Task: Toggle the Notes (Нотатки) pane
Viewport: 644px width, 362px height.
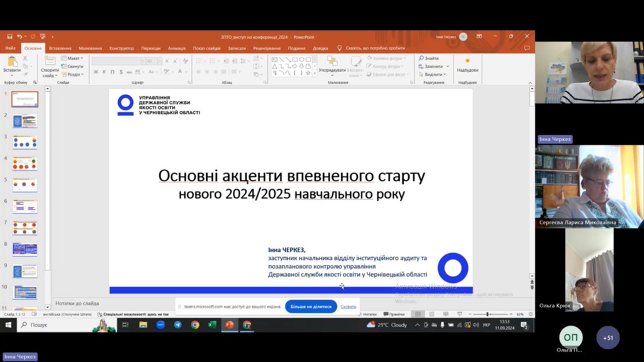Action: pyautogui.click(x=367, y=314)
